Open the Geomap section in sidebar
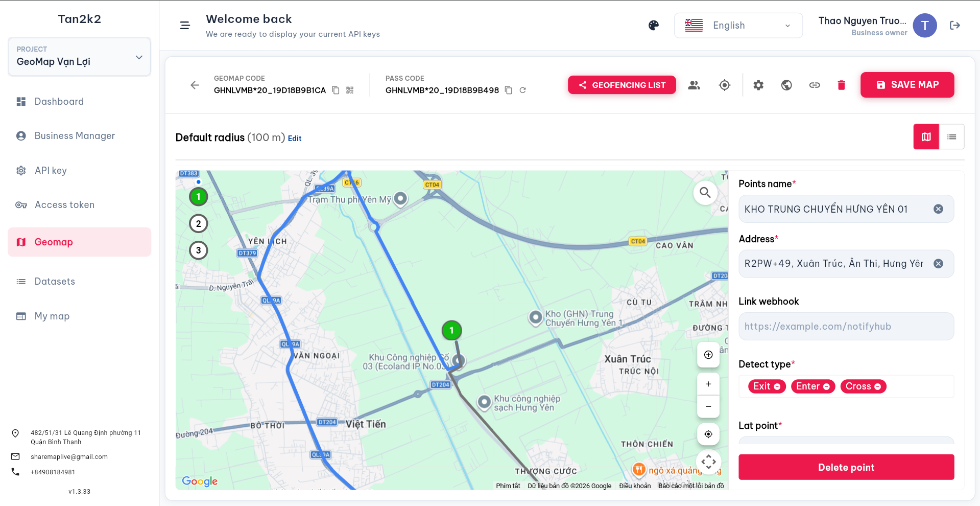The image size is (980, 506). [x=53, y=242]
